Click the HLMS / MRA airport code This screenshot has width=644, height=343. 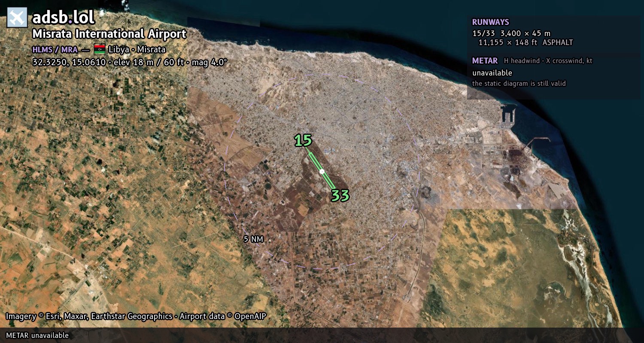point(55,49)
